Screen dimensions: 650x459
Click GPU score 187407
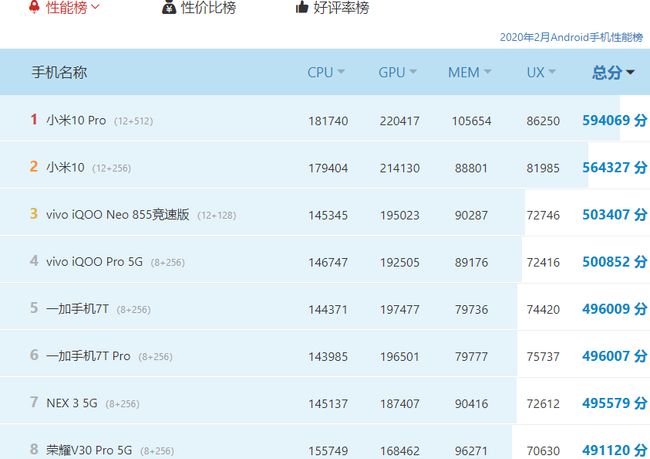400,404
